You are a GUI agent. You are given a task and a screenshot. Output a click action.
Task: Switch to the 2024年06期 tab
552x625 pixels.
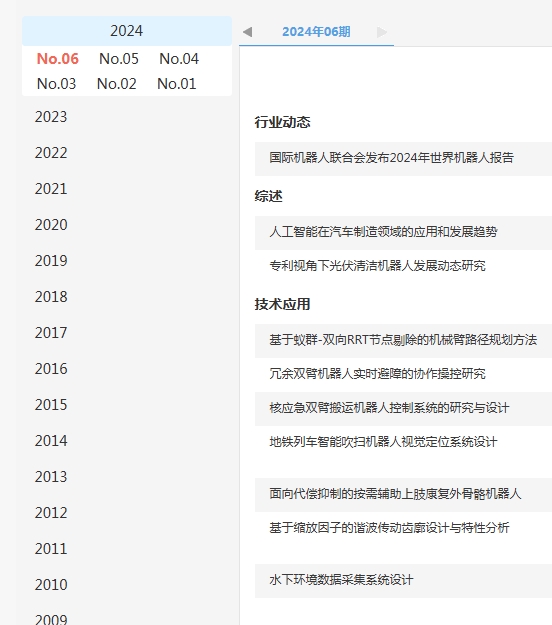[x=316, y=32]
